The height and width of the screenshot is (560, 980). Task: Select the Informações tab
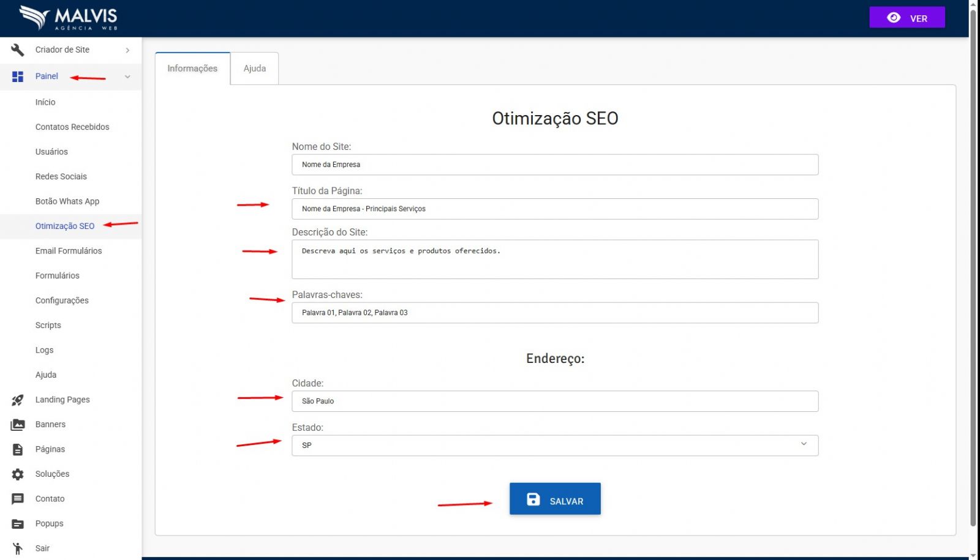tap(192, 69)
